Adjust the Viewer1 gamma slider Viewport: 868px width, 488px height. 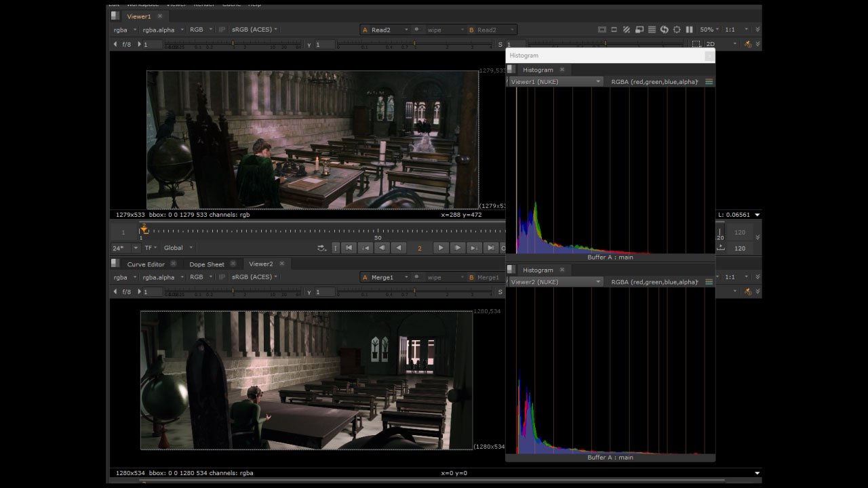tap(415, 45)
